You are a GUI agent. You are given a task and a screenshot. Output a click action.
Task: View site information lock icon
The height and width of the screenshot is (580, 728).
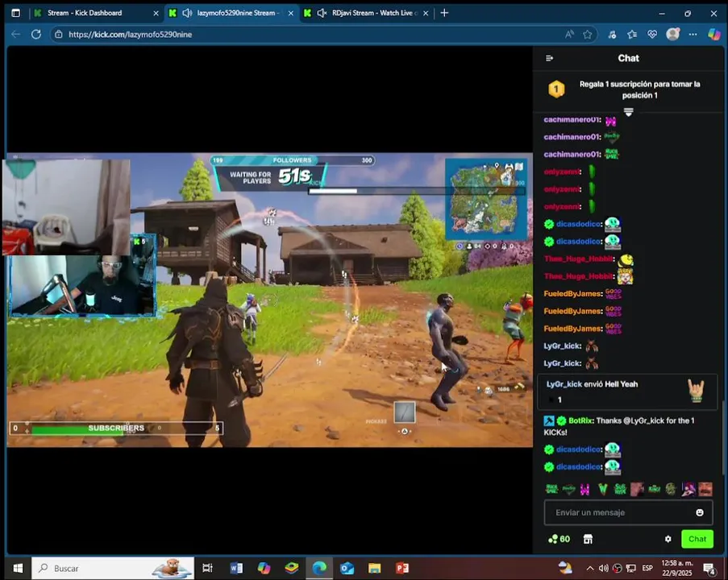click(59, 35)
